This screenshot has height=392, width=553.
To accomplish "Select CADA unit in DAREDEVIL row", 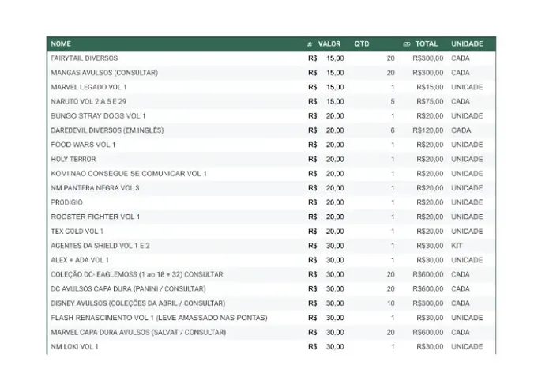I will (x=461, y=130).
